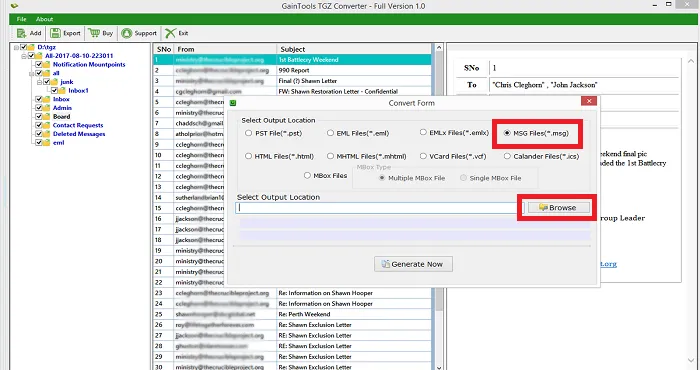Viewport: 700px width, 370px height.
Task: Select 'FW: Shawn Restoration Letter - Confidential' row
Action: click(292, 91)
